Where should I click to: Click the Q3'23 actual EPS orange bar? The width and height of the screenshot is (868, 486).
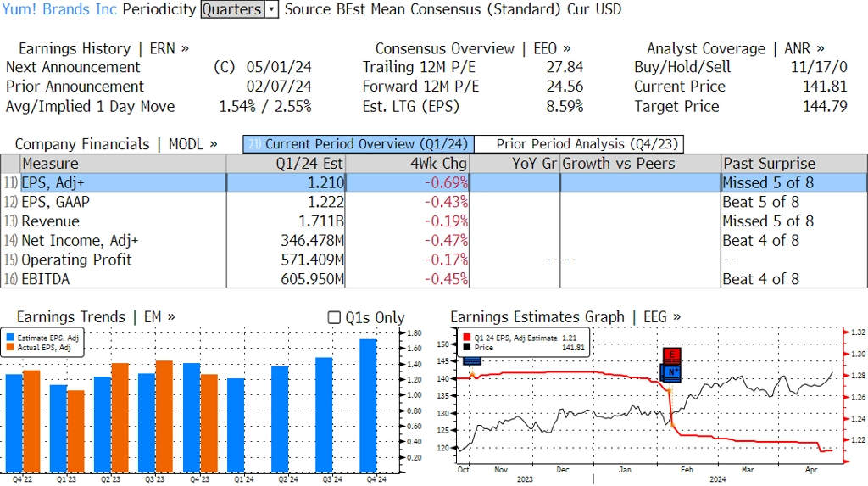(x=164, y=416)
